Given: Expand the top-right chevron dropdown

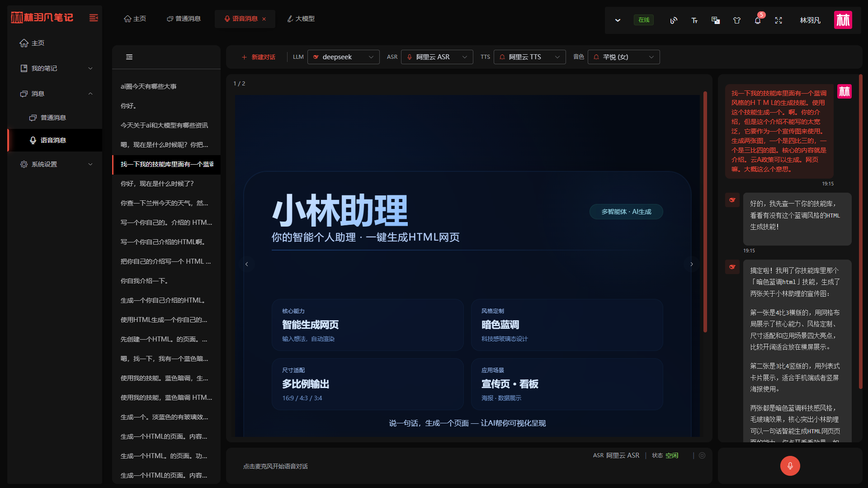Looking at the screenshot, I should tap(618, 20).
